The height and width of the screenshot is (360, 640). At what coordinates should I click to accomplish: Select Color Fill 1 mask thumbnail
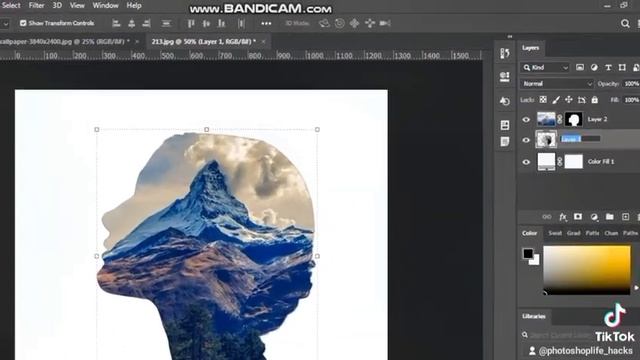573,162
